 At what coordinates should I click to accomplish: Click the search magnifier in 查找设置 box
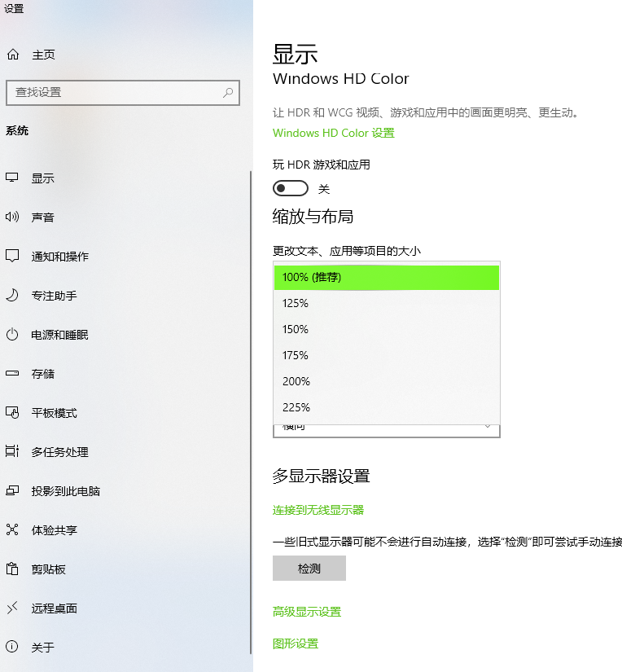coord(228,92)
